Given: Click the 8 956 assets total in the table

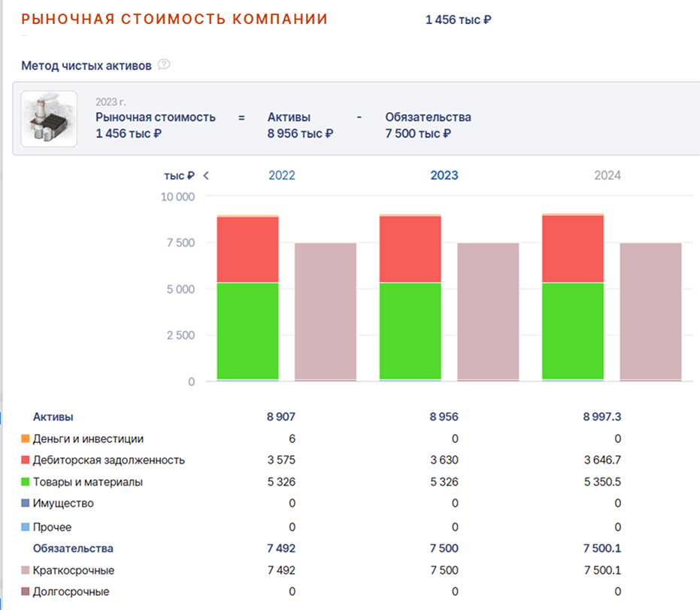Looking at the screenshot, I should pyautogui.click(x=444, y=417).
